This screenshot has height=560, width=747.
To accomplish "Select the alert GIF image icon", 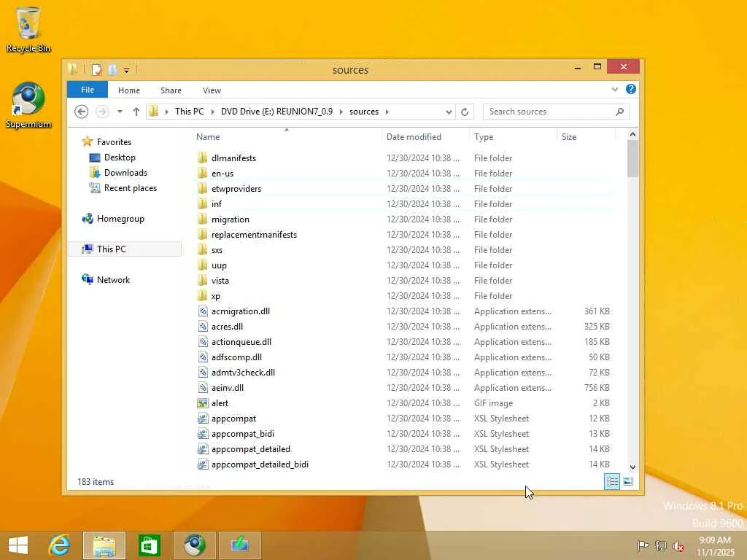I will coord(203,402).
